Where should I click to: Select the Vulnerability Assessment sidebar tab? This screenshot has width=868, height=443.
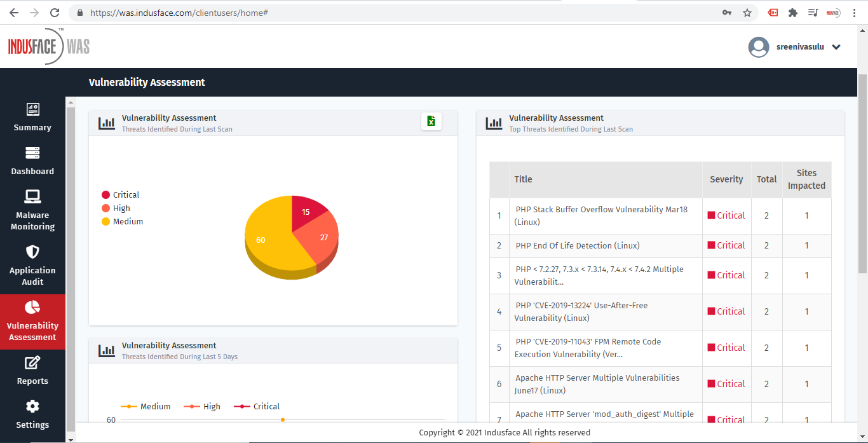(x=32, y=322)
